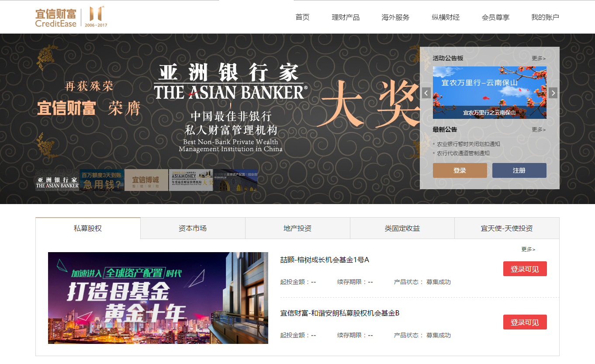Viewport: 595px width, 364px height.
Task: Switch to the 地产投资 tab
Action: 297,228
